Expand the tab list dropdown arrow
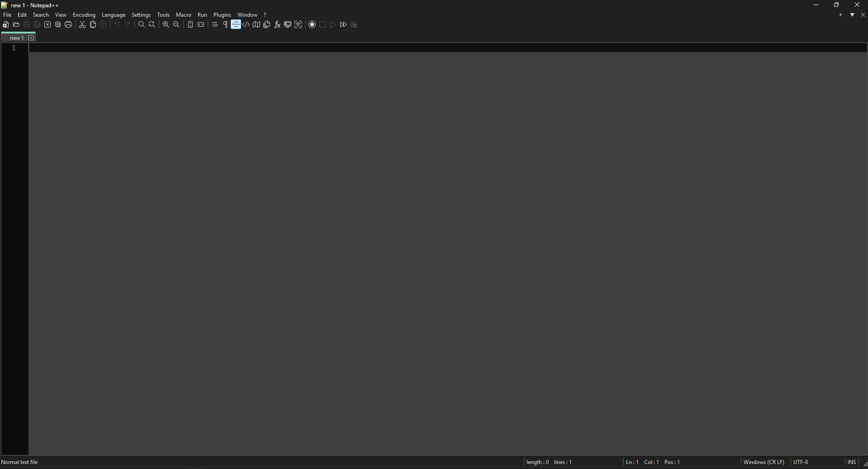 [x=852, y=15]
